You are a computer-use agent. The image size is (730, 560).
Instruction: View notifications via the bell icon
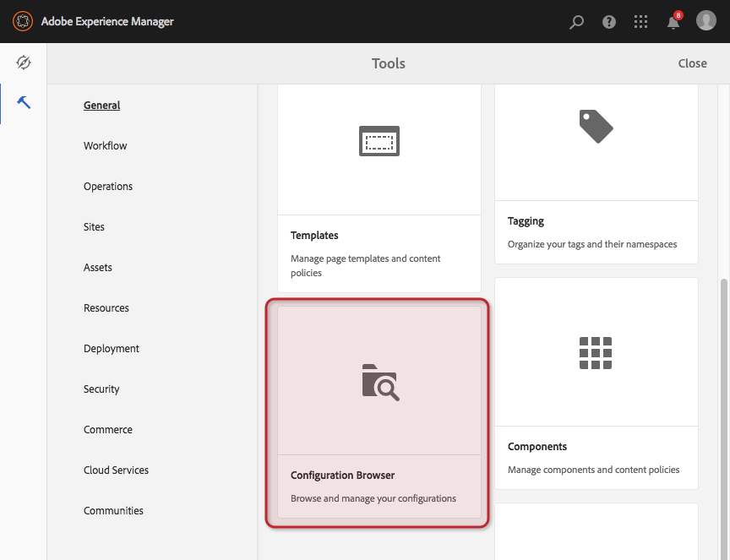click(x=673, y=21)
